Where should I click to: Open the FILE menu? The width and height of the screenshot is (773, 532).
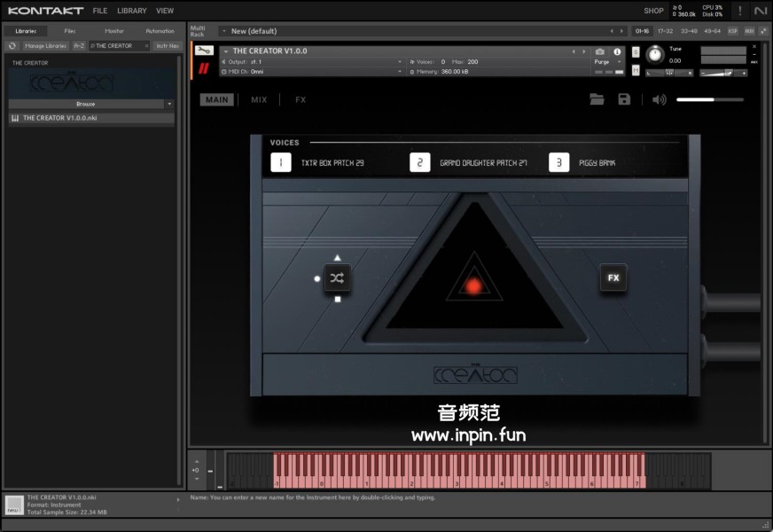click(100, 11)
